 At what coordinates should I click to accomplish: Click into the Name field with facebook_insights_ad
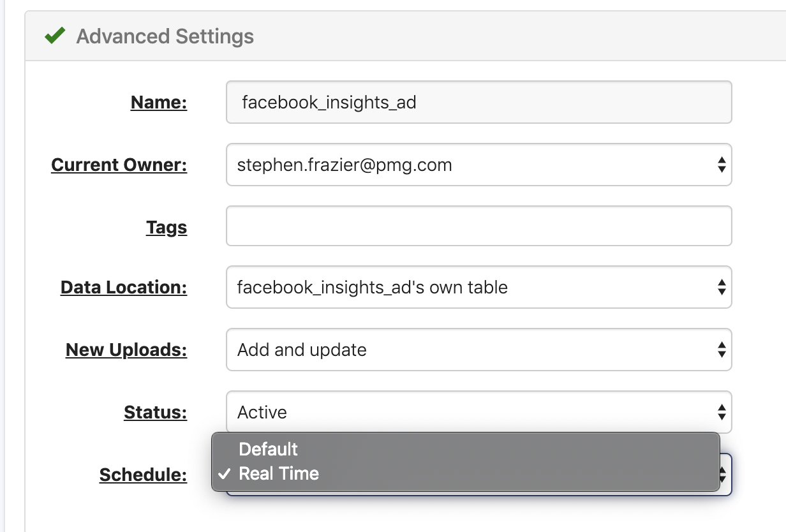tap(478, 102)
